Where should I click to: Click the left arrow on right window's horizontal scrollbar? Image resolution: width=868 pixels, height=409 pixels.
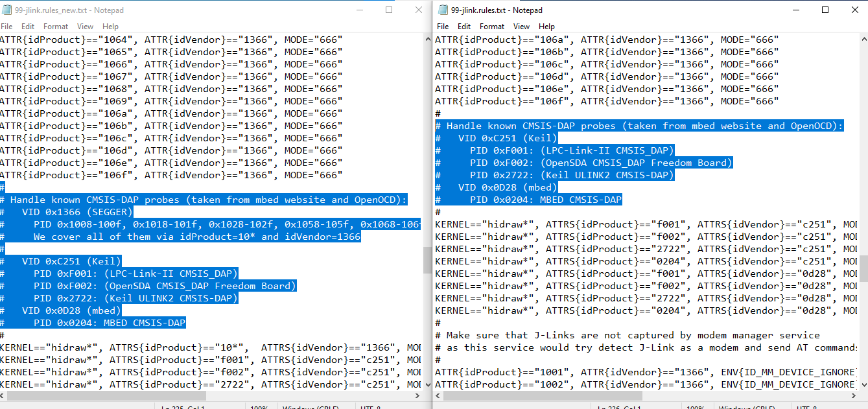click(x=438, y=395)
